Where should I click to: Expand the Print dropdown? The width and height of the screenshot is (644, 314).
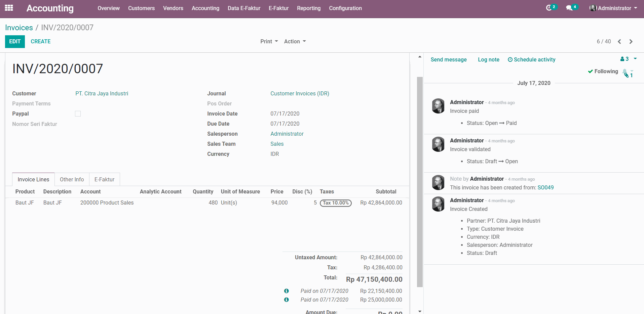click(269, 42)
